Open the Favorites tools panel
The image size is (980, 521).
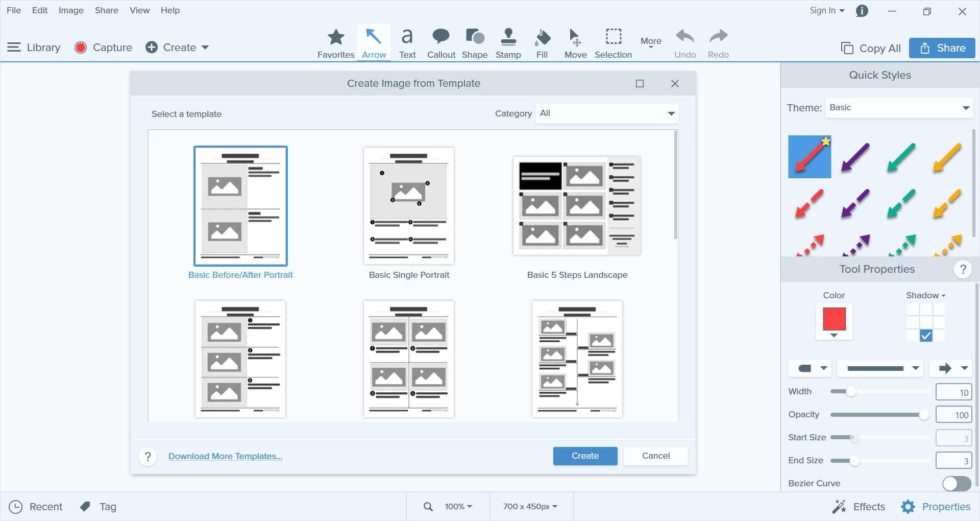[x=335, y=42]
